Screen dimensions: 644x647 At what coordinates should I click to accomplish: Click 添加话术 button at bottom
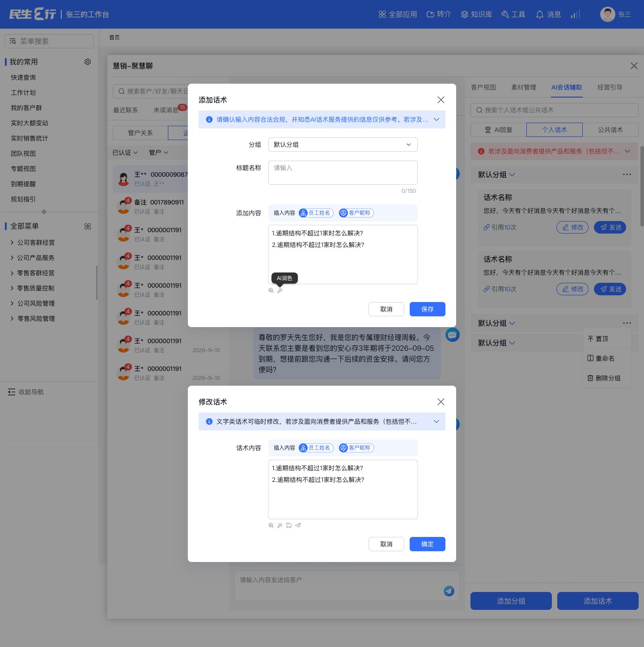(x=598, y=601)
